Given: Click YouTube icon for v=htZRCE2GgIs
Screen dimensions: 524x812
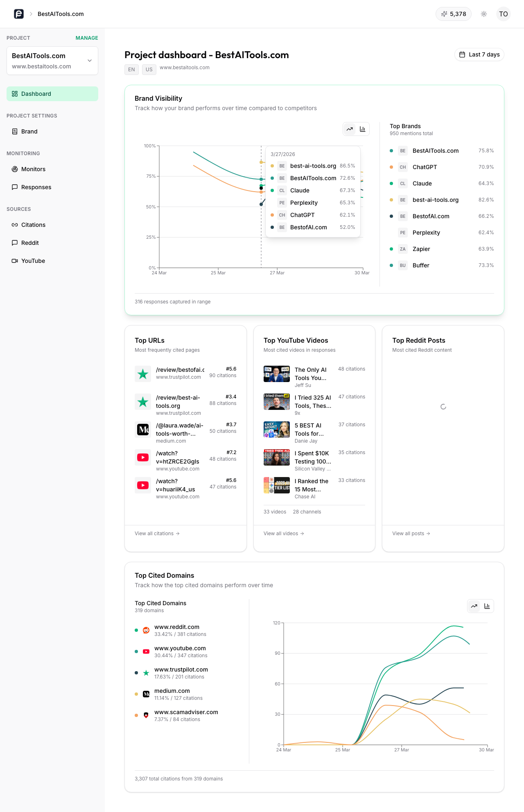Looking at the screenshot, I should tap(143, 457).
